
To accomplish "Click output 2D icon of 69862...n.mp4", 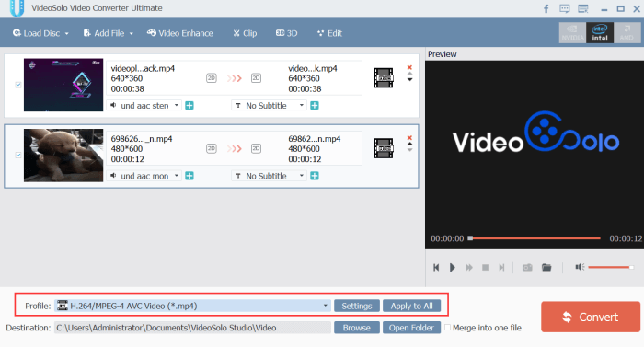I will pos(256,148).
